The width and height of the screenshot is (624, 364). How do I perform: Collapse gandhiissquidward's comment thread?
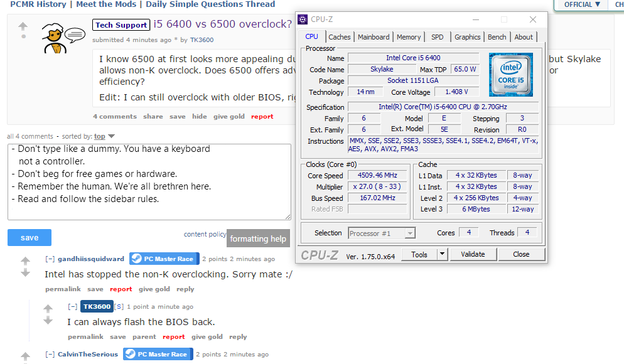click(x=50, y=259)
